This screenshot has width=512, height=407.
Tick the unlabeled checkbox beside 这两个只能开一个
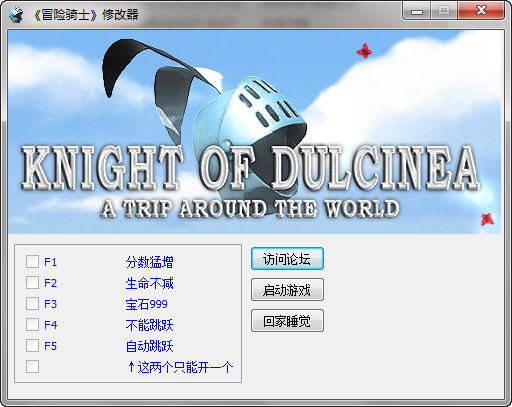[x=32, y=366]
